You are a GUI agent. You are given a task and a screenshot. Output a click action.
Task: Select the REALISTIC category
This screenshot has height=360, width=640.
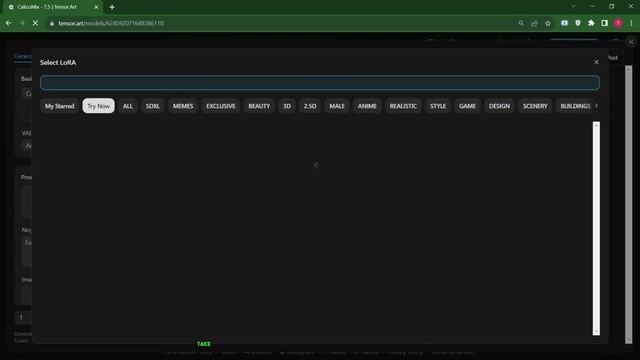pyautogui.click(x=403, y=106)
